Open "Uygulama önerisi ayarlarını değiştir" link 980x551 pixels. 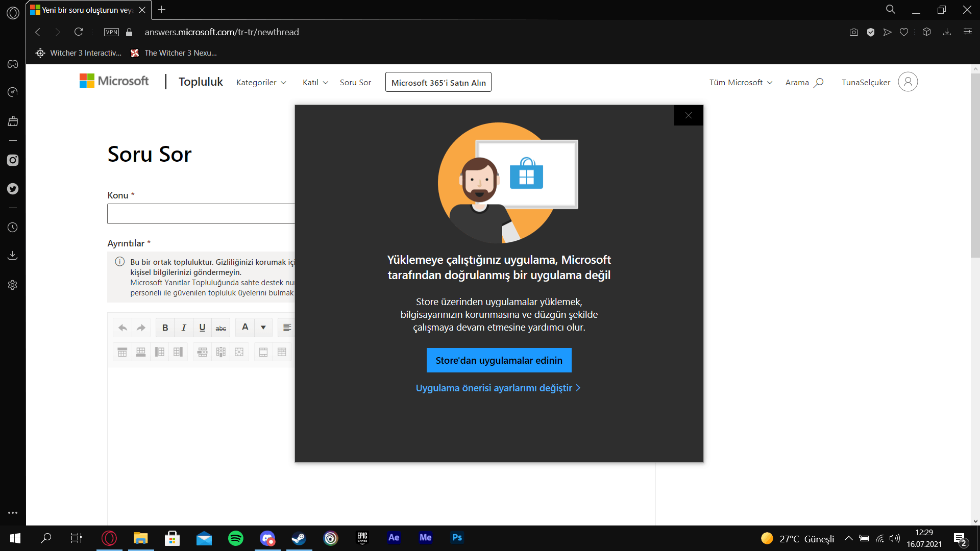click(x=498, y=388)
